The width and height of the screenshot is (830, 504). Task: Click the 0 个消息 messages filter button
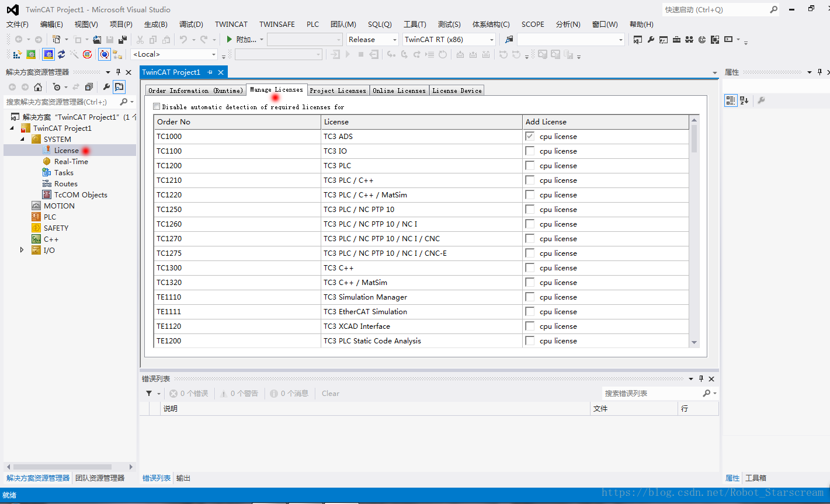(x=289, y=394)
